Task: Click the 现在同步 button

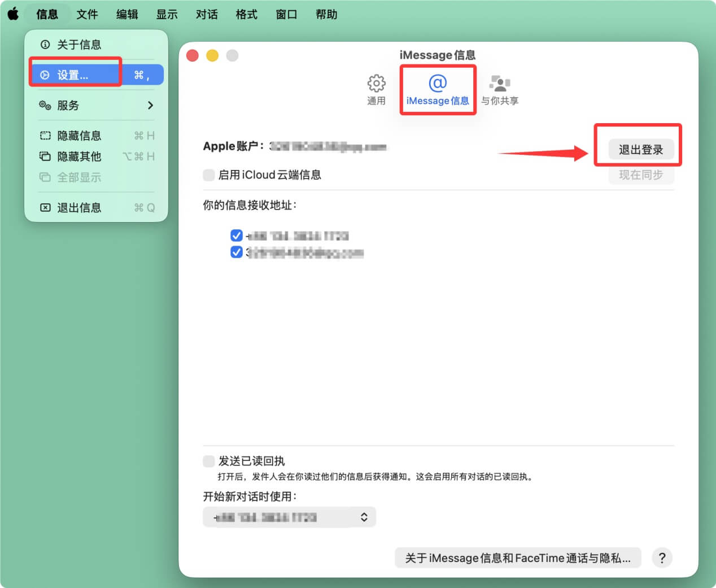Action: (641, 175)
